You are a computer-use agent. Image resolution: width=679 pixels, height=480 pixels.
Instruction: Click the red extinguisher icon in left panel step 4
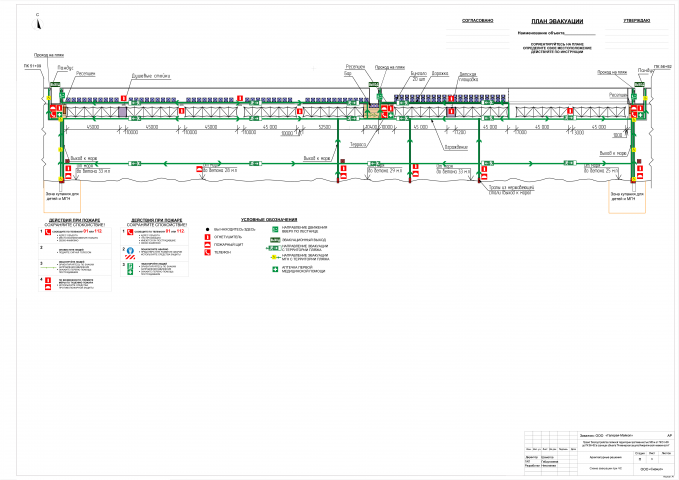(x=48, y=281)
